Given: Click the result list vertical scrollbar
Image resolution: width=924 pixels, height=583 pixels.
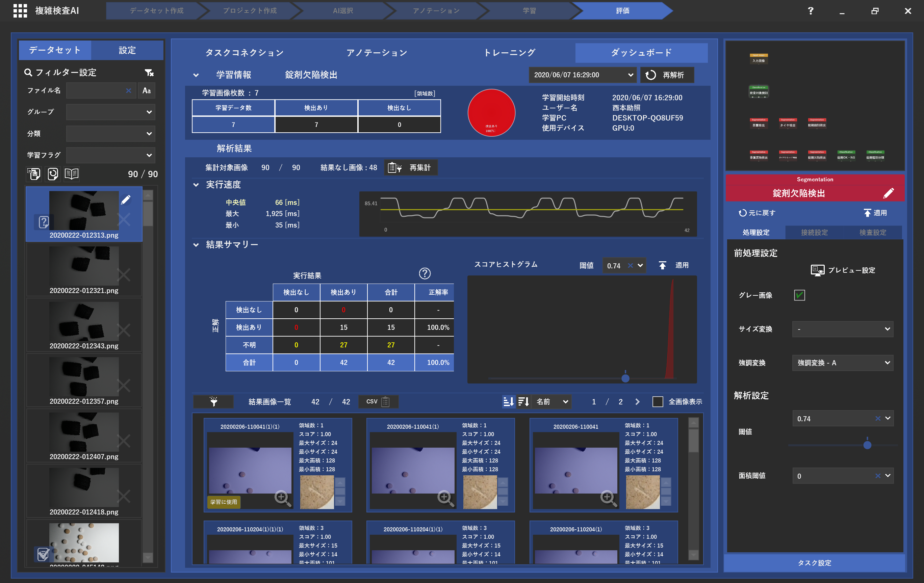Looking at the screenshot, I should 693,489.
